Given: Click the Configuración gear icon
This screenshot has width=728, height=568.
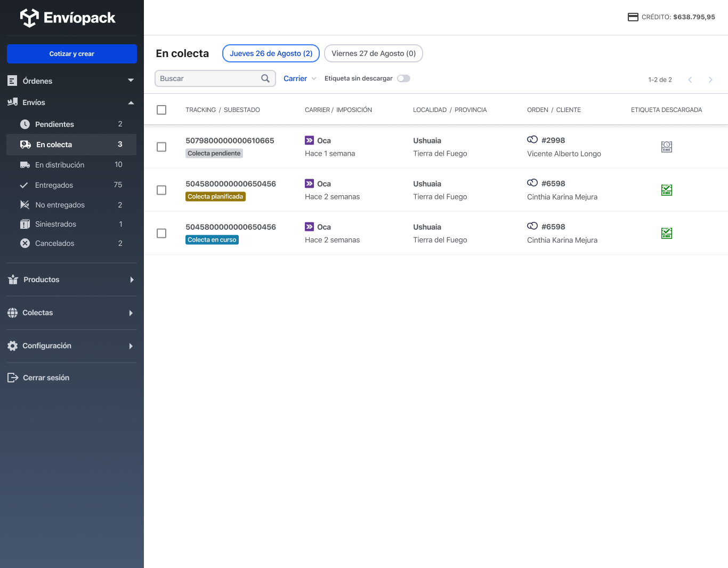Looking at the screenshot, I should tap(13, 346).
